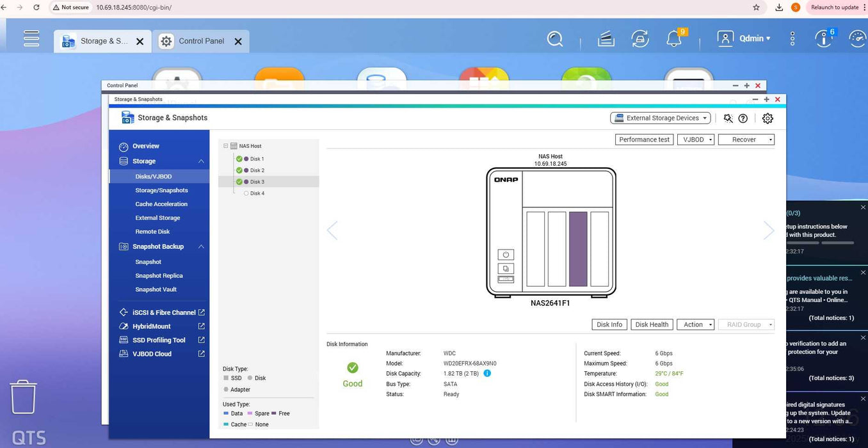Open the Help question mark icon
Screen dimensions: 868x448
tap(743, 118)
